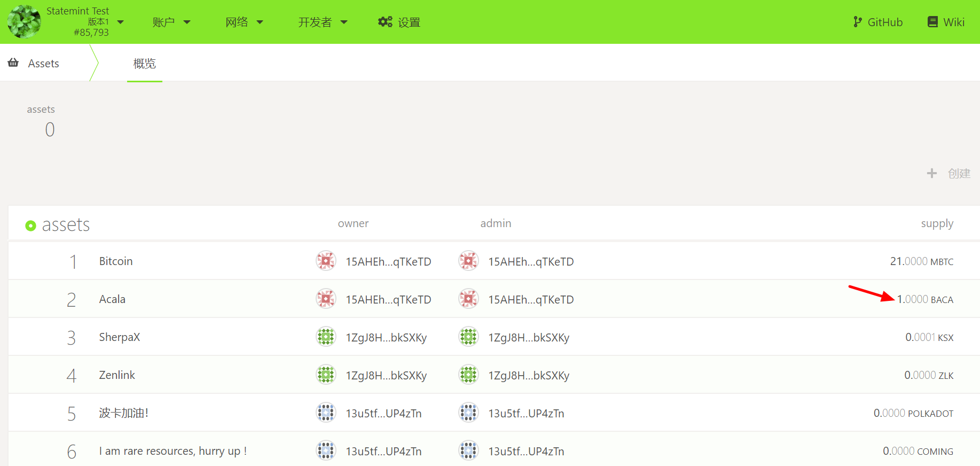Select the SherpaX asset name

[120, 337]
